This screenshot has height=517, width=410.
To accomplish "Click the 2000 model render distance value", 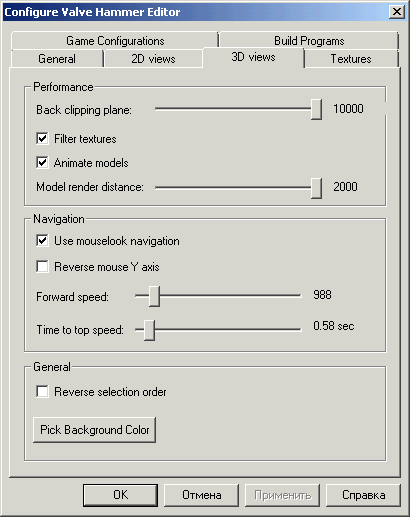I will 345,187.
